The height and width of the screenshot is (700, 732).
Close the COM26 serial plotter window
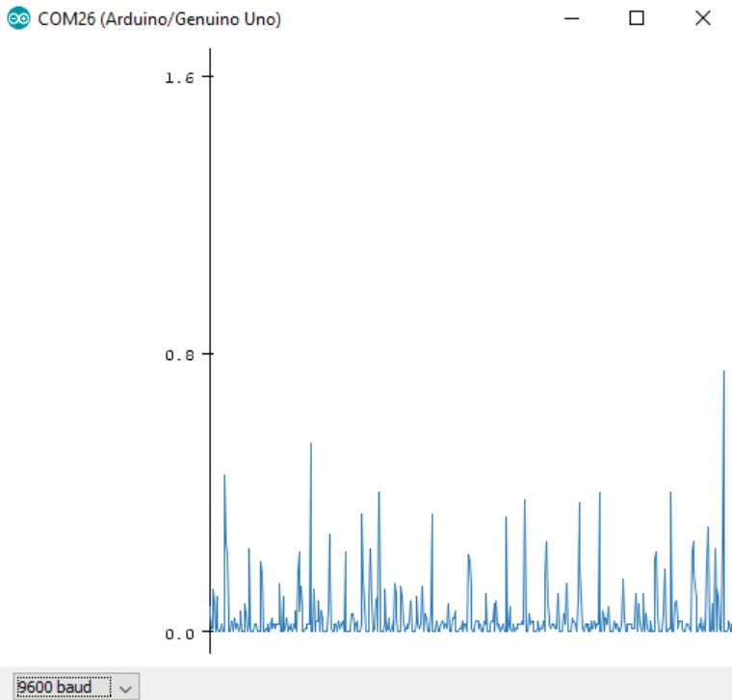pyautogui.click(x=703, y=18)
